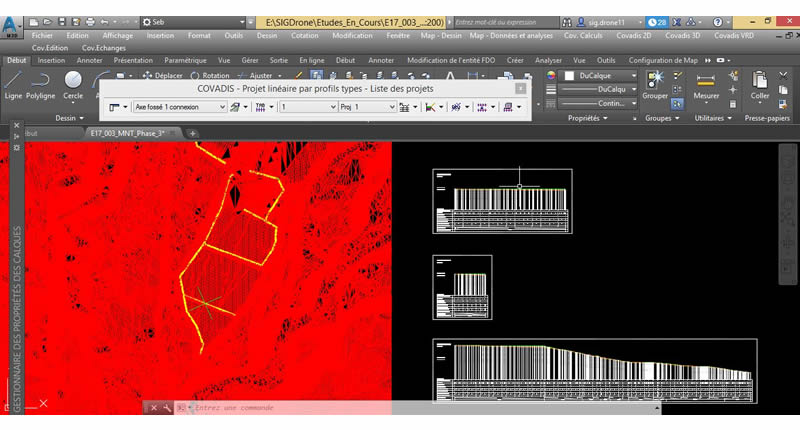Click the Mesurer measure tool
This screenshot has width=800, height=430.
[x=706, y=85]
